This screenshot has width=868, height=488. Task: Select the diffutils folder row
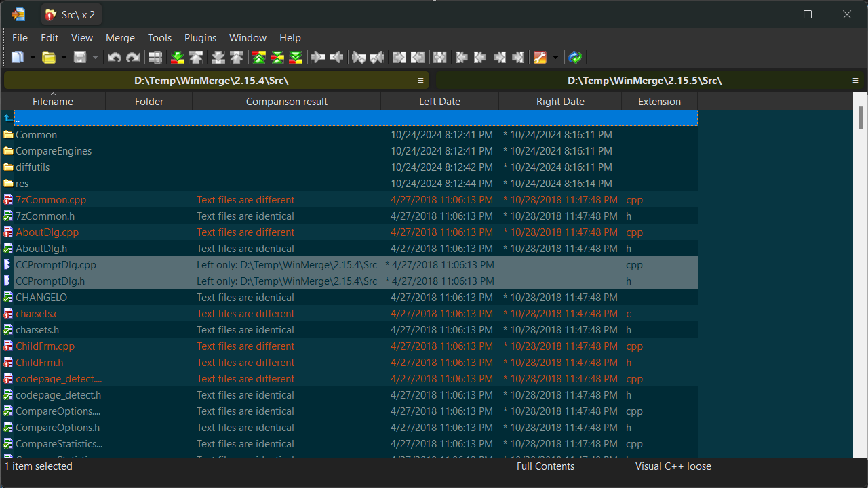(349, 167)
